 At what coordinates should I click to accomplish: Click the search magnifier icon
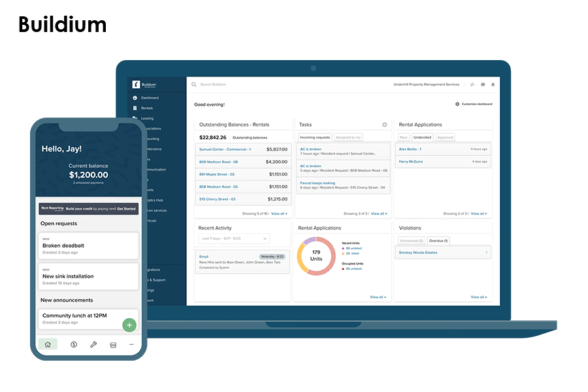pyautogui.click(x=194, y=84)
